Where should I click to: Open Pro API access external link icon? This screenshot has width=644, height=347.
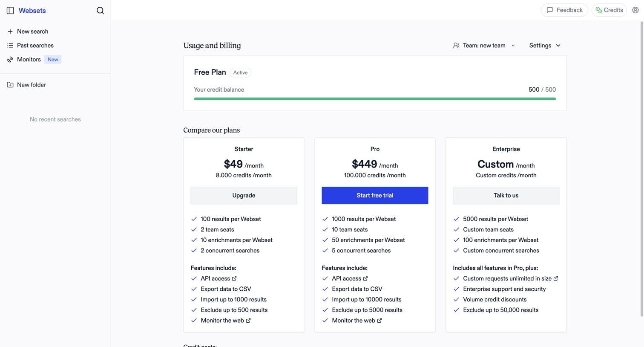(x=365, y=278)
